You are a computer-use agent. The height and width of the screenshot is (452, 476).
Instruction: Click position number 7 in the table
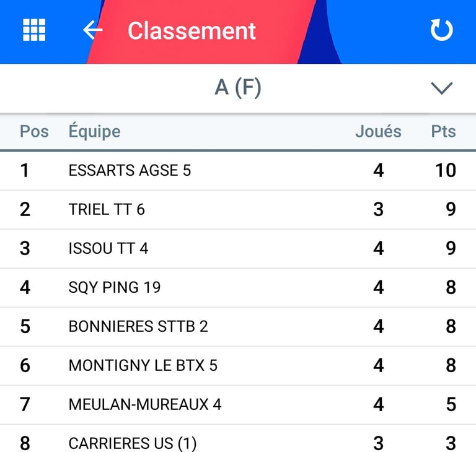point(25,404)
